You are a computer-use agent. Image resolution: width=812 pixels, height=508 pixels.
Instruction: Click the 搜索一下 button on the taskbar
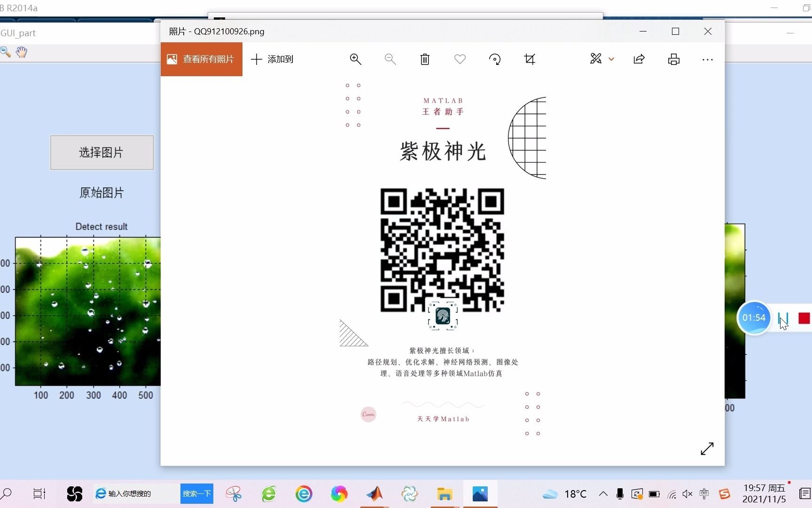[197, 494]
